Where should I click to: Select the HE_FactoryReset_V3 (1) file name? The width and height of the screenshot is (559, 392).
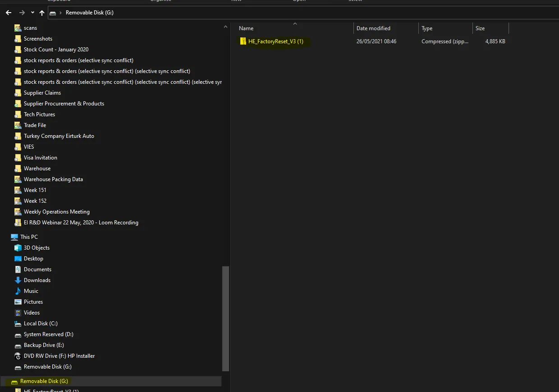(276, 41)
